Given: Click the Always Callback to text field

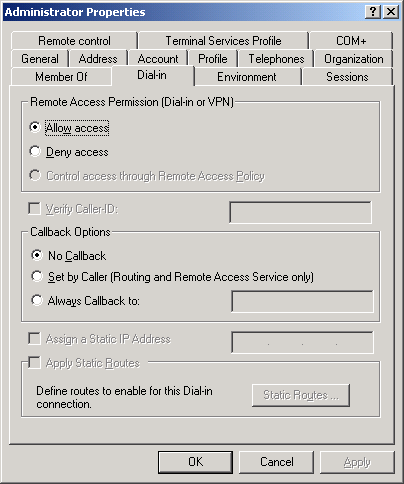Looking at the screenshot, I should [302, 301].
